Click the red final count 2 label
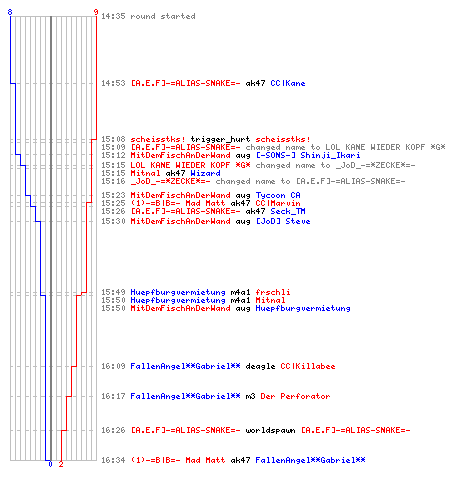Viewport: 450px width, 500px height. [61, 464]
